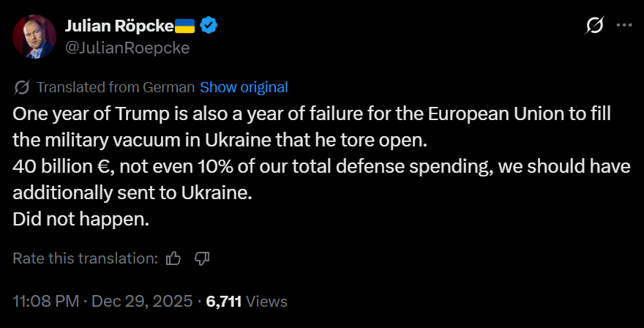Click the Julian Röpcke display name
This screenshot has height=328, width=644.
click(x=119, y=26)
